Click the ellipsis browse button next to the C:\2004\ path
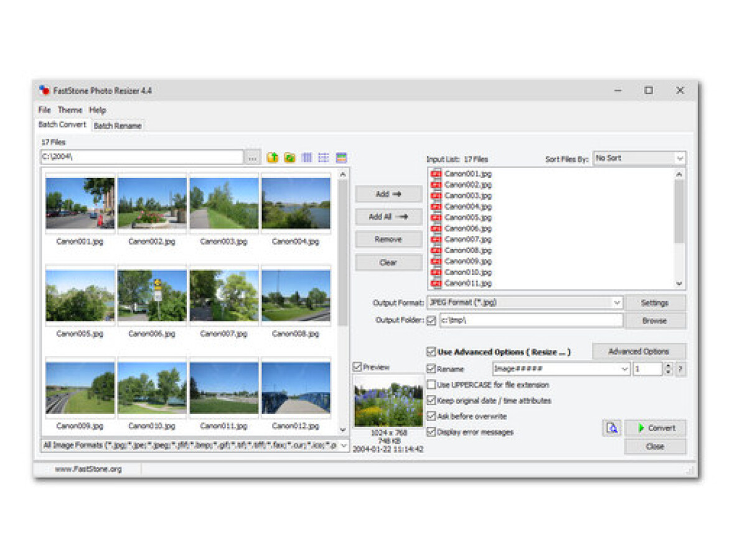 tap(252, 157)
